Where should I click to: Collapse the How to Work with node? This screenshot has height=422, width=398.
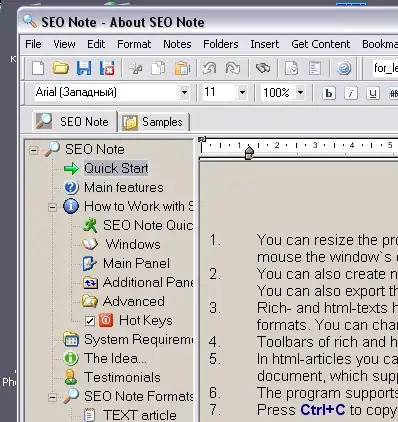[52, 207]
